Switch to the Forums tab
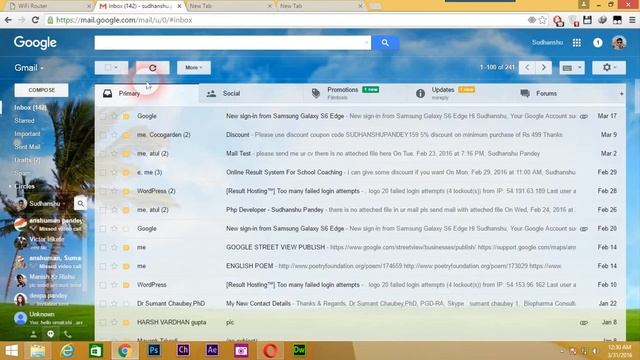The image size is (640, 360). [565, 93]
